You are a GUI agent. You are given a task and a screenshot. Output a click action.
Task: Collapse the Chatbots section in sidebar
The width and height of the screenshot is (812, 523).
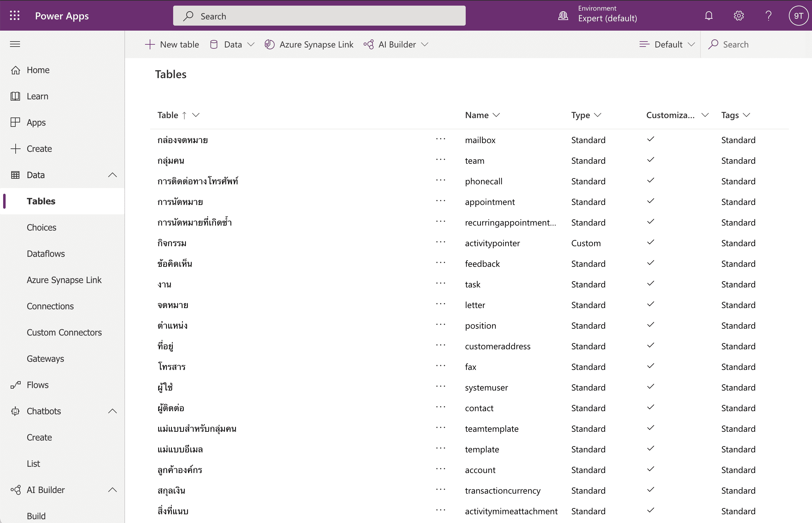[x=113, y=411]
